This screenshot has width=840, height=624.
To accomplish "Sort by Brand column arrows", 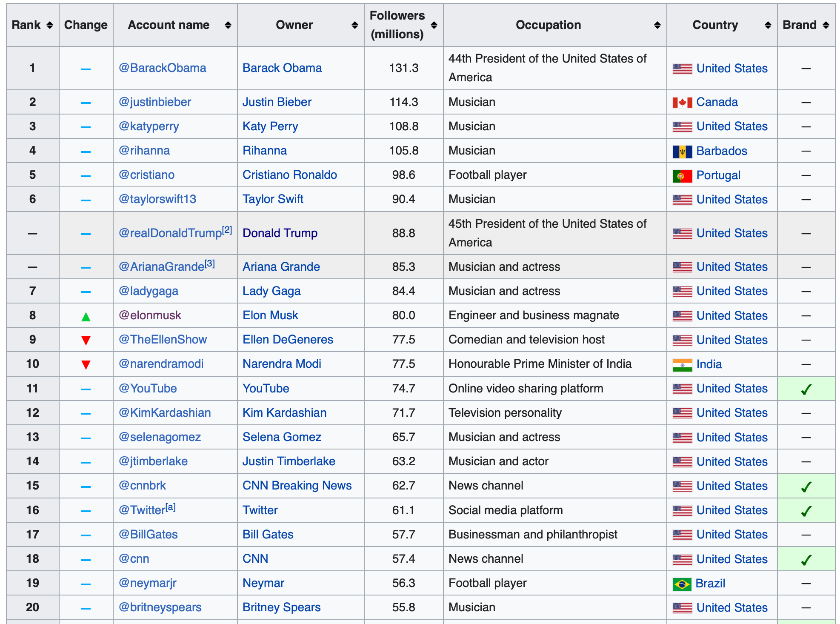I will pos(826,25).
